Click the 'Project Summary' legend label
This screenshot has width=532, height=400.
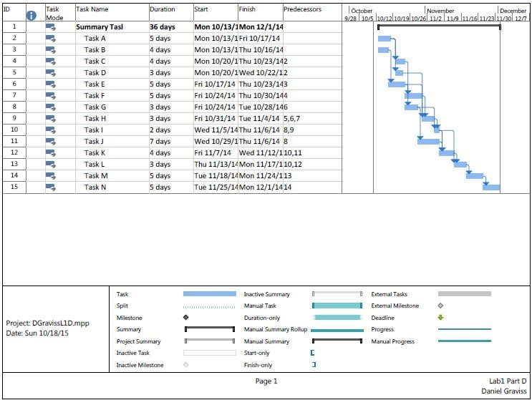pos(138,341)
